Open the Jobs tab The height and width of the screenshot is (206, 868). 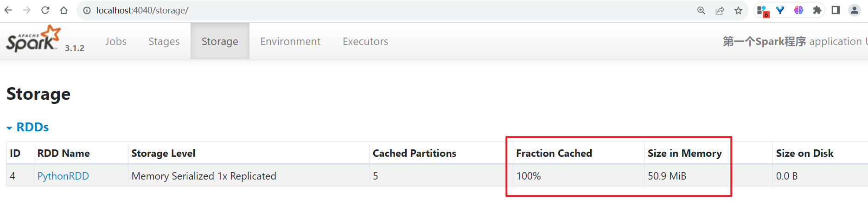coord(116,41)
